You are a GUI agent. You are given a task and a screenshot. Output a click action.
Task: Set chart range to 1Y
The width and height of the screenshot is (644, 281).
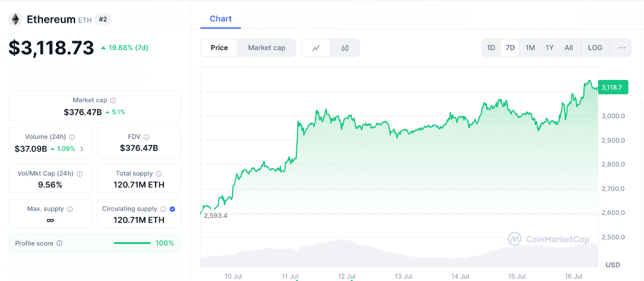[550, 48]
